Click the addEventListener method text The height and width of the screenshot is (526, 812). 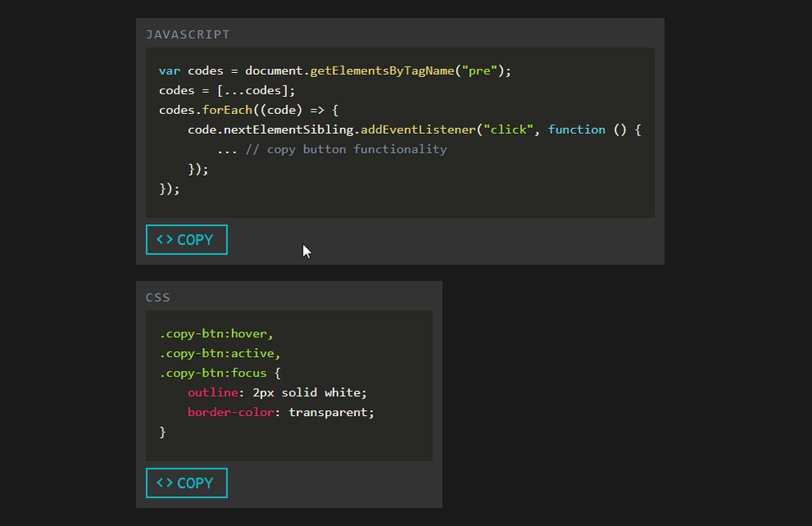click(x=418, y=130)
